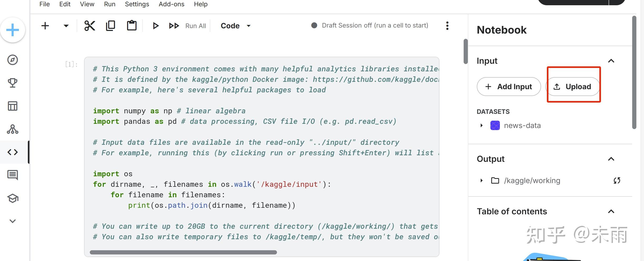Add a new code cell
Screen dimensions: 644x261
coord(45,25)
